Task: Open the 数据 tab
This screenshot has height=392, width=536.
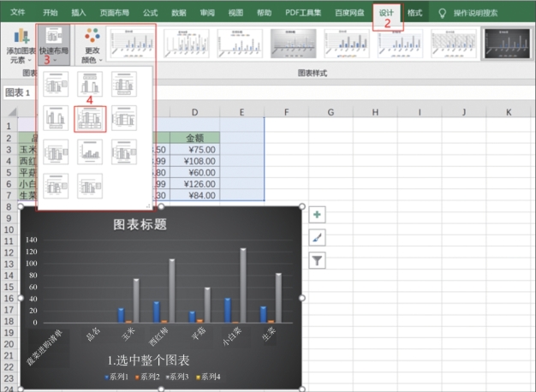Action: [179, 13]
